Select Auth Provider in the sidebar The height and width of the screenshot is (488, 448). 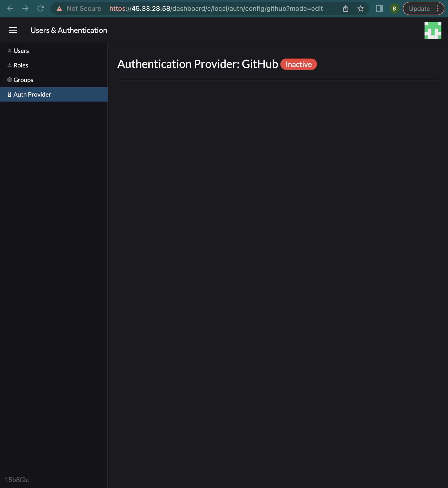[x=32, y=94]
